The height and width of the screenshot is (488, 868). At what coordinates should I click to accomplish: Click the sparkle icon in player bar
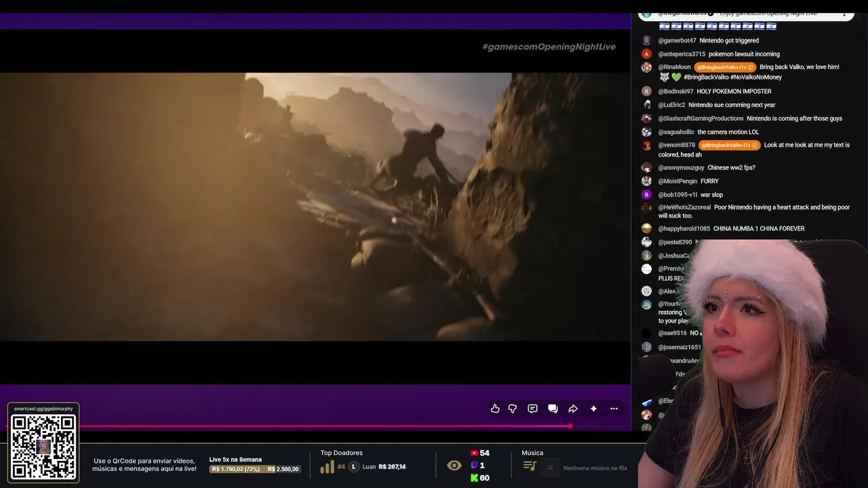point(593,409)
